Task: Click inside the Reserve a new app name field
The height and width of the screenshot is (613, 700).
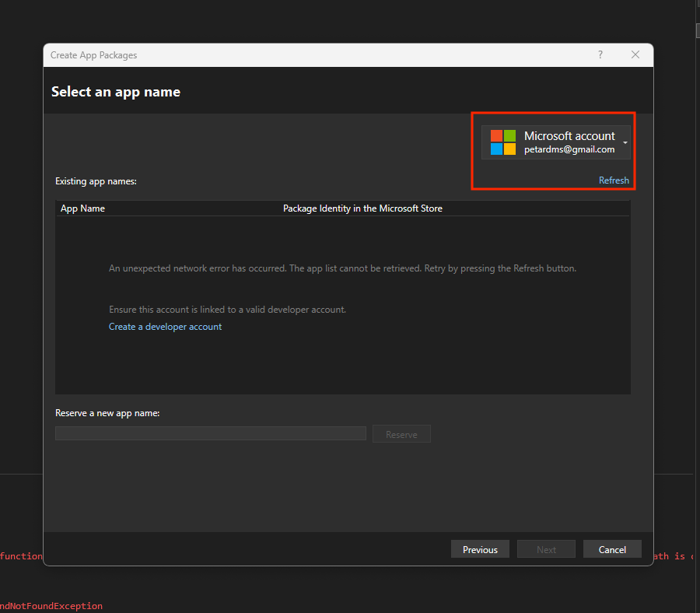Action: pyautogui.click(x=210, y=433)
